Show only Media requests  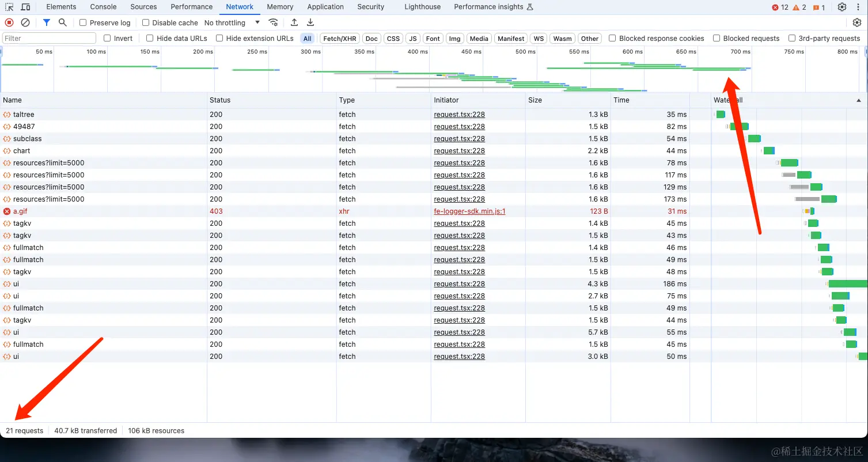(x=479, y=39)
